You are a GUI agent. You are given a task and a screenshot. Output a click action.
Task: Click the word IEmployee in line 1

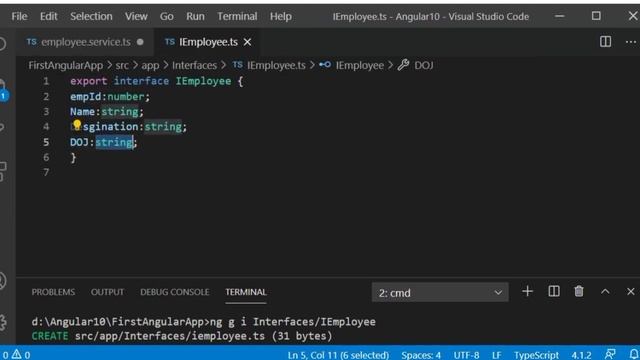pyautogui.click(x=203, y=81)
